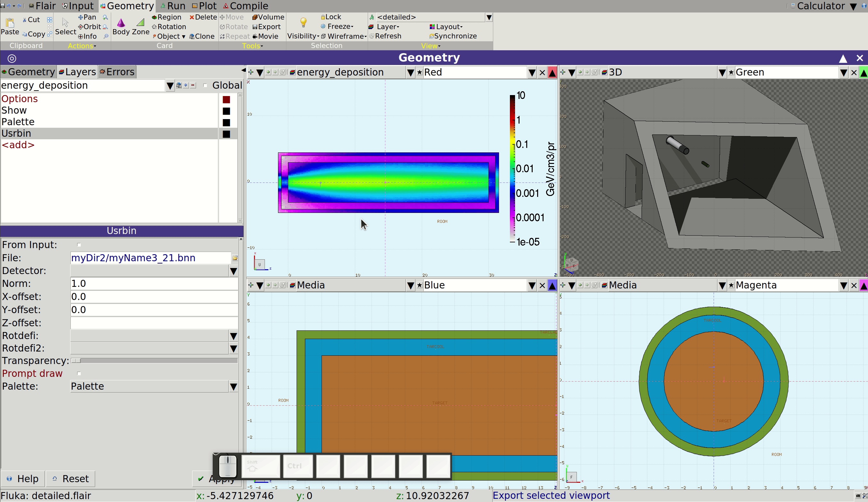Click the Zone tool icon
868x502 pixels.
[x=141, y=22]
